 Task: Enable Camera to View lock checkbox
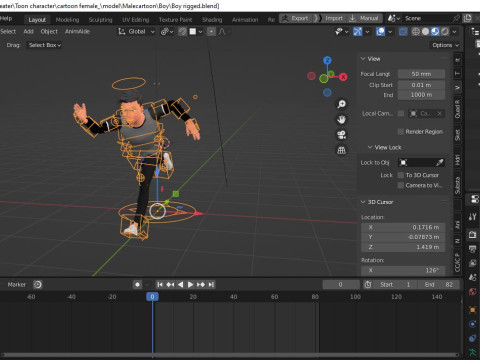tap(401, 185)
